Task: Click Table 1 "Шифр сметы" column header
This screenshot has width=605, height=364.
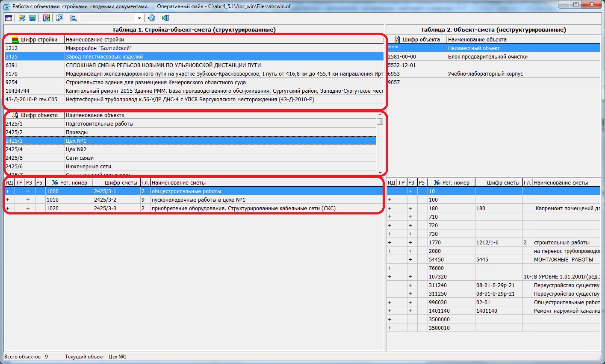Action: click(117, 182)
